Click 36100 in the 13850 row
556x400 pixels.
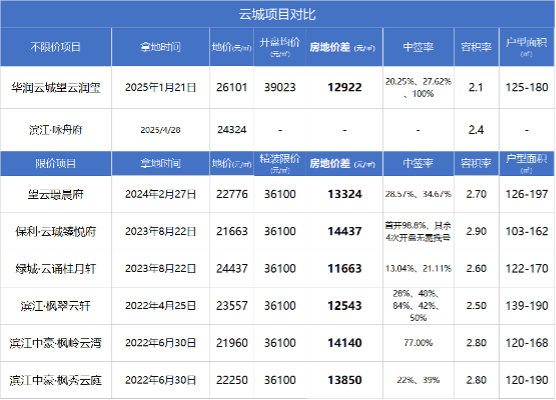(x=280, y=380)
